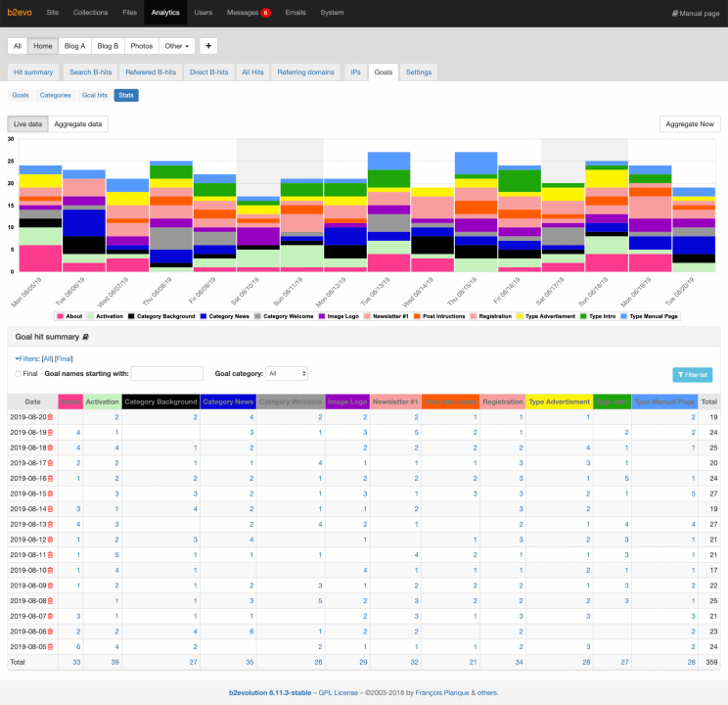Delete stats for 2019-08-20 using trash icon
The height and width of the screenshot is (705, 728).
pos(50,417)
